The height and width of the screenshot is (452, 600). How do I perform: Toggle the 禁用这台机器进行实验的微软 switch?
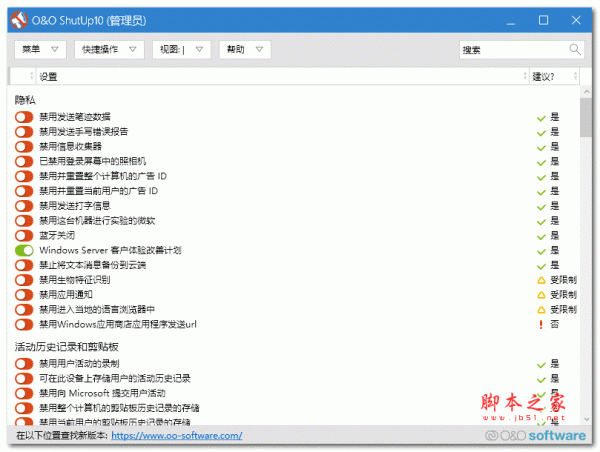coord(24,220)
